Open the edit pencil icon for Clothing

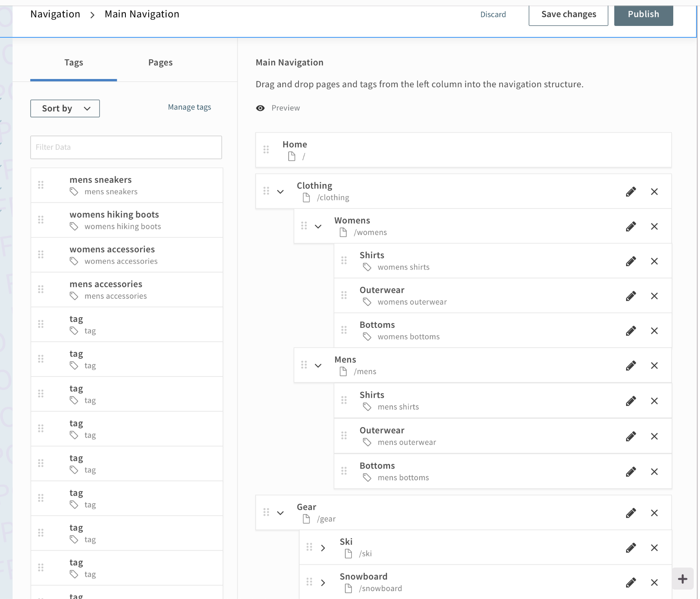click(631, 191)
